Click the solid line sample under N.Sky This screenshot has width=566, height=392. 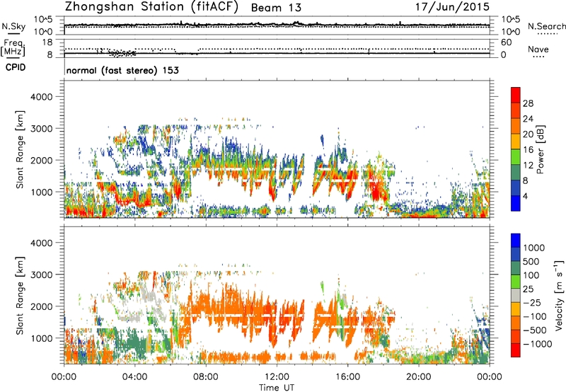pyautogui.click(x=13, y=34)
